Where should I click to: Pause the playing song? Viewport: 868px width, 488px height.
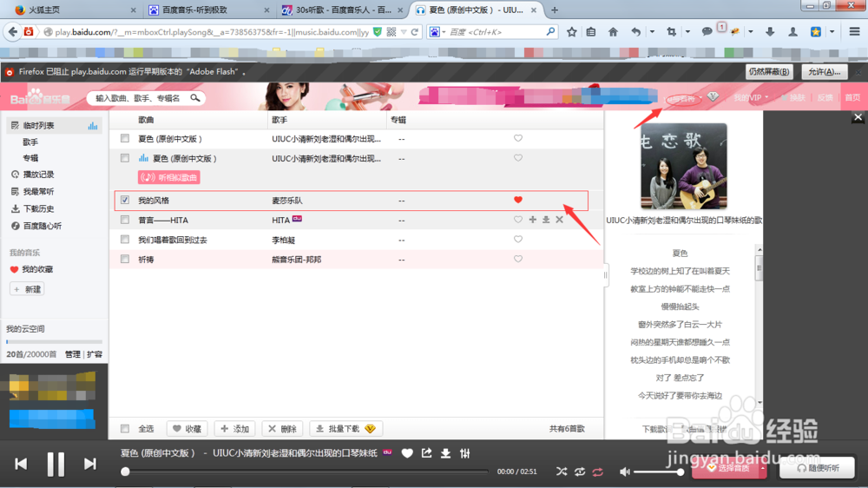pos(56,464)
